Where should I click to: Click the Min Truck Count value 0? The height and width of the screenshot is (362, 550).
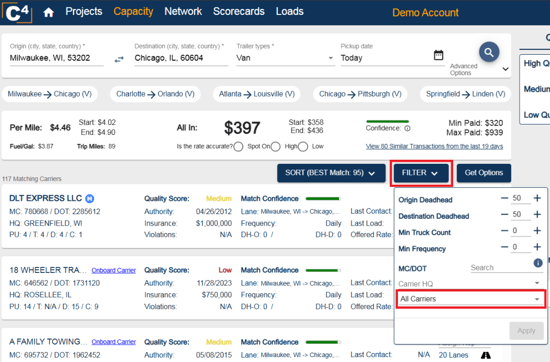coord(521,230)
